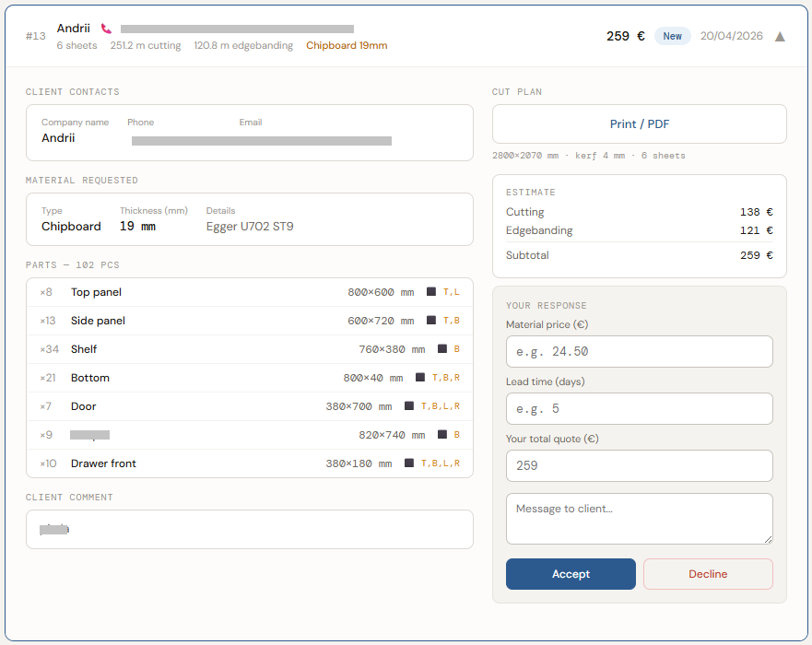
Task: Click the 120.8 m edgebanding summary
Action: [x=243, y=45]
